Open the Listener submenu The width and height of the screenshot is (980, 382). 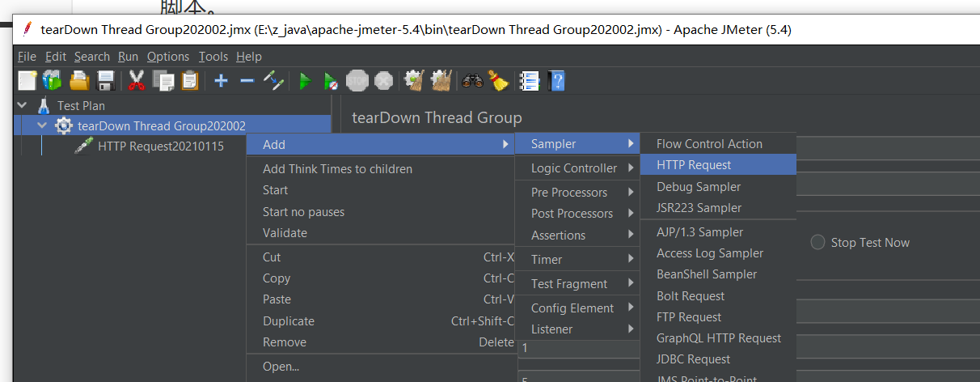click(577, 329)
